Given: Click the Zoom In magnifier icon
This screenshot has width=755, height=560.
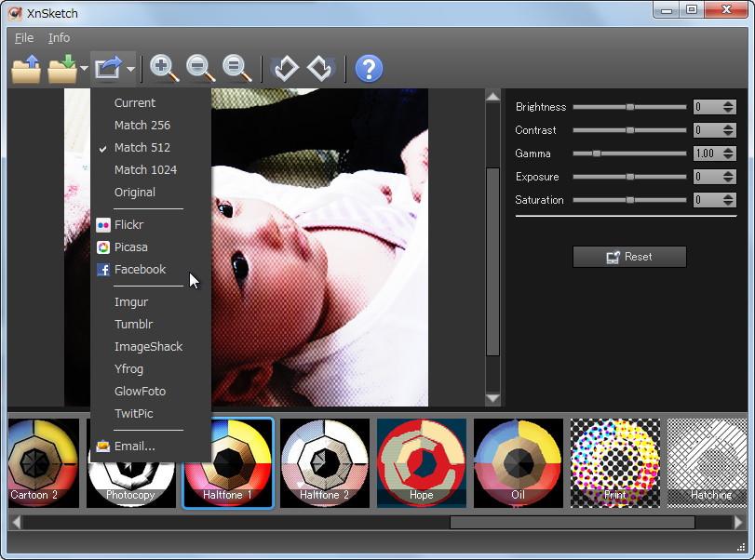Looking at the screenshot, I should 162,68.
